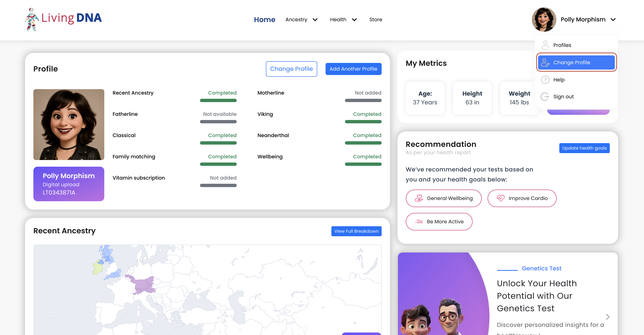Screen dimensions: 644x335
Task: Select the General Wellbeing goal pill
Action: point(444,198)
